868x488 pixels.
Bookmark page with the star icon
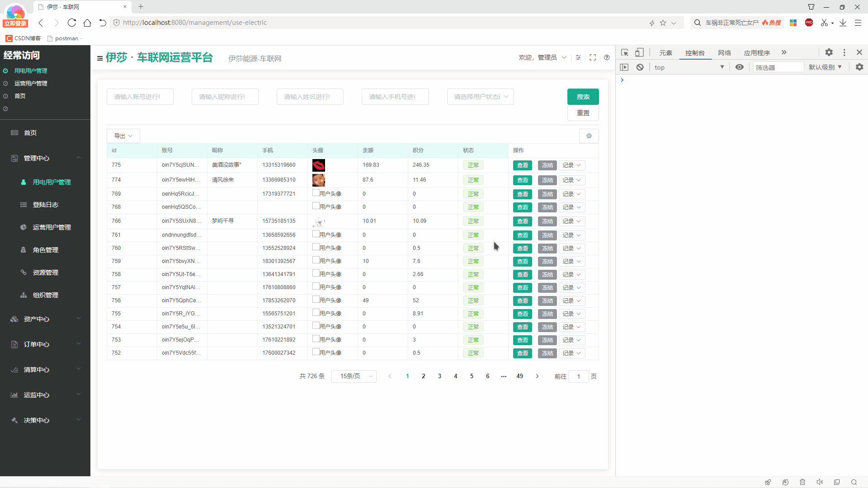(x=663, y=23)
